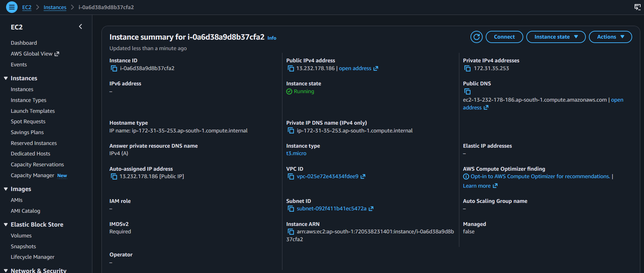This screenshot has width=644, height=273.
Task: Open the t3.micro instance type link
Action: pyautogui.click(x=296, y=153)
